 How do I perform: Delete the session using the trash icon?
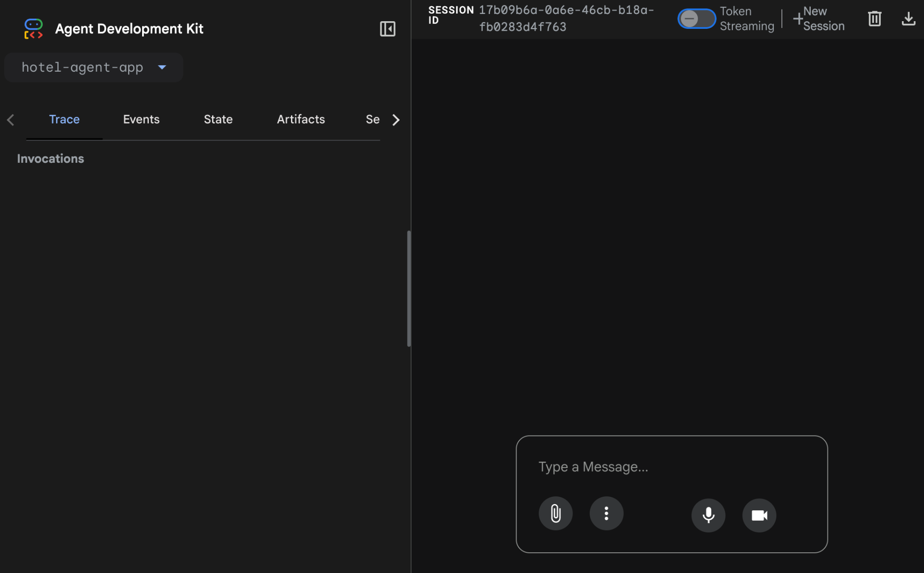[x=874, y=18]
